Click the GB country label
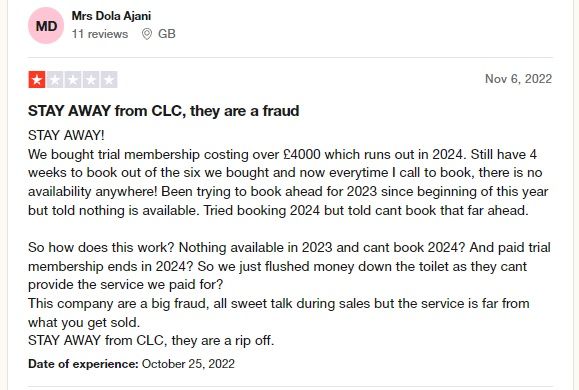 (167, 34)
